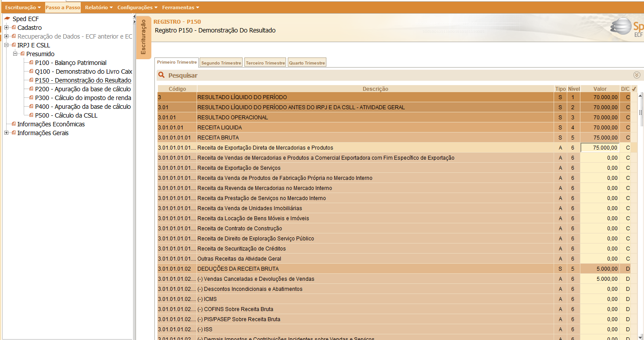Expand the Informações Gerais tree node

(x=7, y=133)
